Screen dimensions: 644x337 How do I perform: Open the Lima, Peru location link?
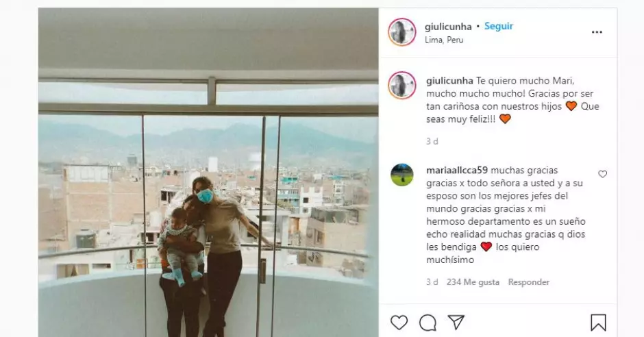pyautogui.click(x=444, y=40)
